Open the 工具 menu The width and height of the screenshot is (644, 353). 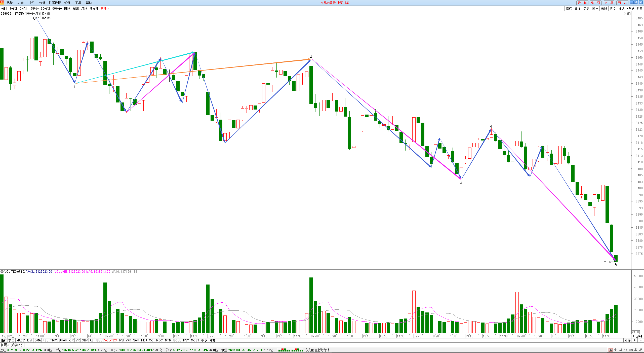coord(78,3)
